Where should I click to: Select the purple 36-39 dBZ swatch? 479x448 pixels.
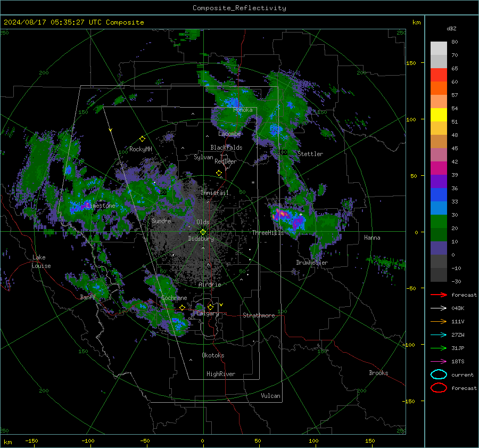point(439,182)
